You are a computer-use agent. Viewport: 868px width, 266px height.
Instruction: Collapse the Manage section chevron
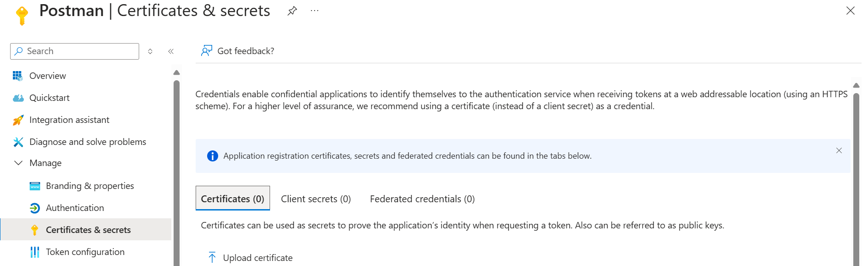pyautogui.click(x=18, y=163)
